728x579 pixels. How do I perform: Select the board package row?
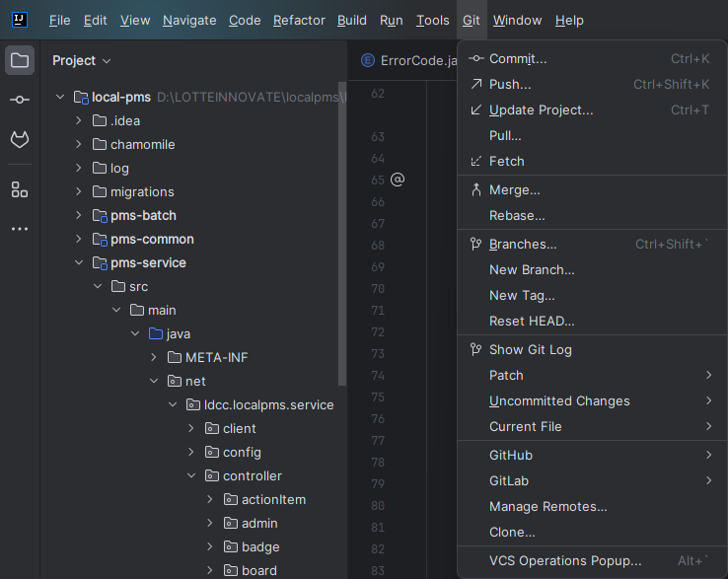pos(193,570)
